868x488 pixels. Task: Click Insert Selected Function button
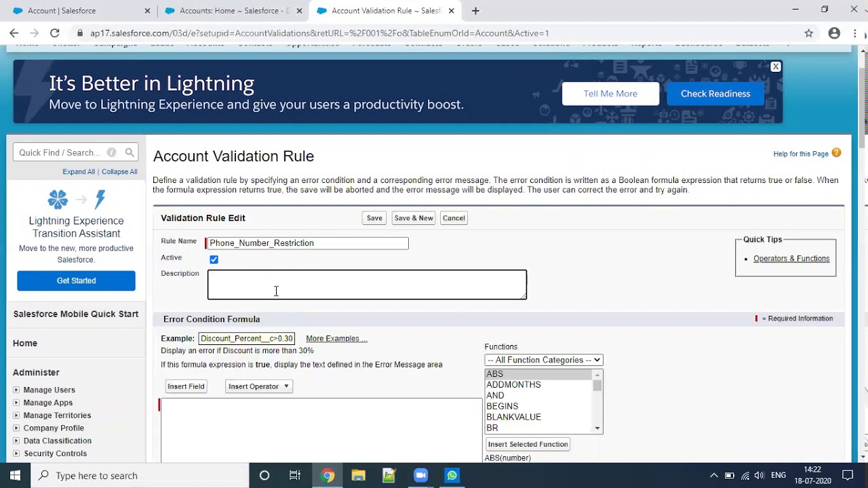pyautogui.click(x=528, y=444)
